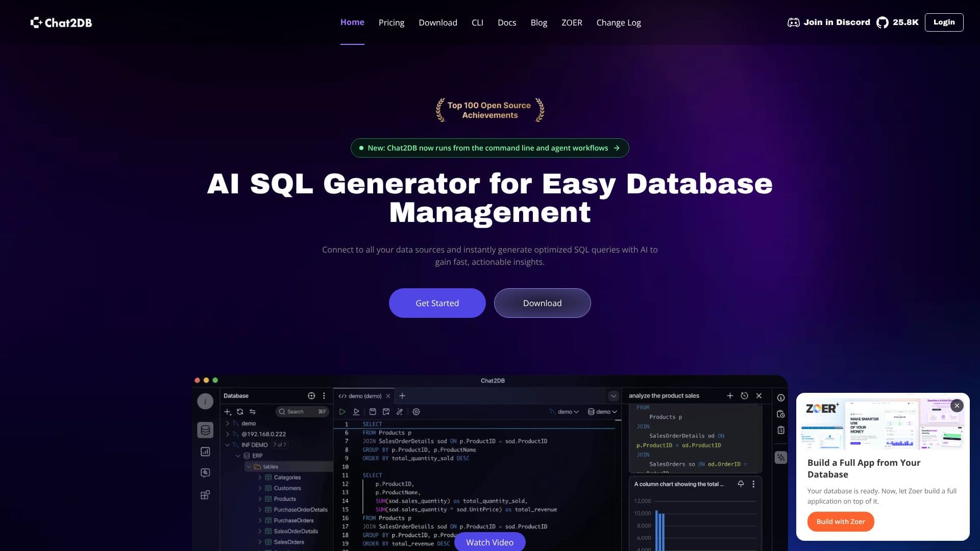This screenshot has width=980, height=551.
Task: Select the database sidebar icon in app
Action: tap(205, 430)
